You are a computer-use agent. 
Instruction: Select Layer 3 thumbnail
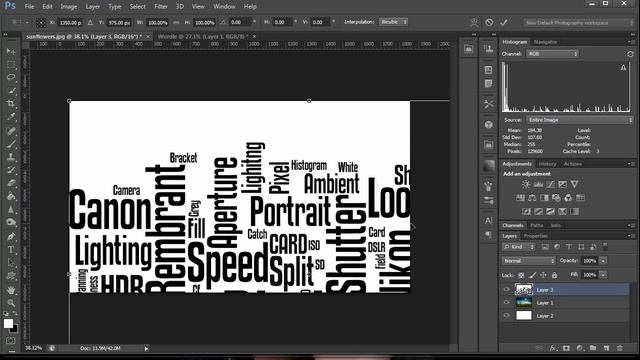pyautogui.click(x=524, y=289)
